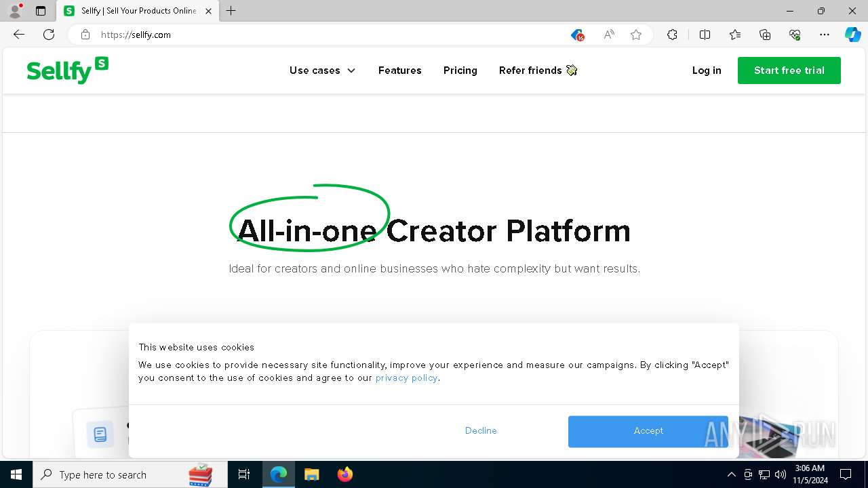Open the Pricing page

pos(460,70)
